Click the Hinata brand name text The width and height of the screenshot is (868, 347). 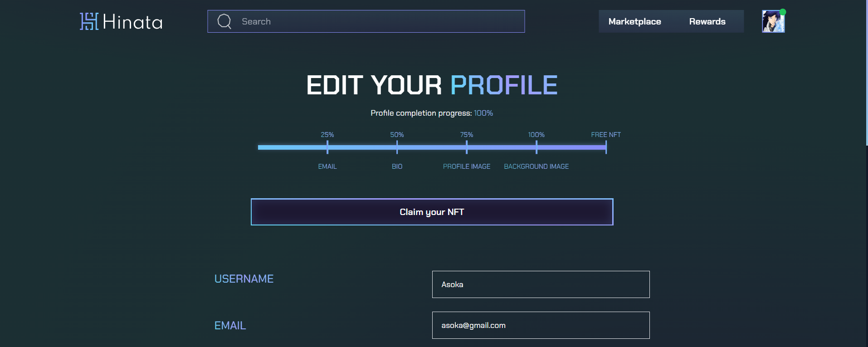pyautogui.click(x=132, y=22)
